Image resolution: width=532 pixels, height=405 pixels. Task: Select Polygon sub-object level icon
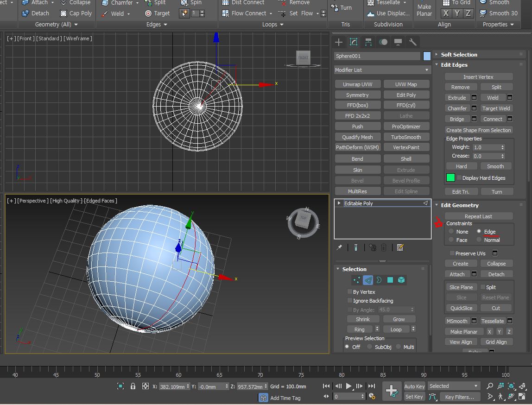(390, 280)
